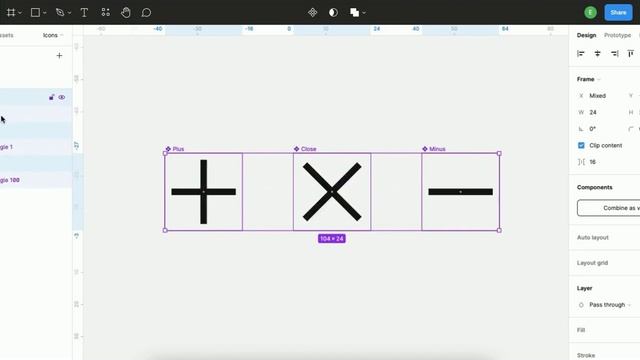The image size is (640, 360).
Task: Click the Stroke section header
Action: pyautogui.click(x=586, y=355)
